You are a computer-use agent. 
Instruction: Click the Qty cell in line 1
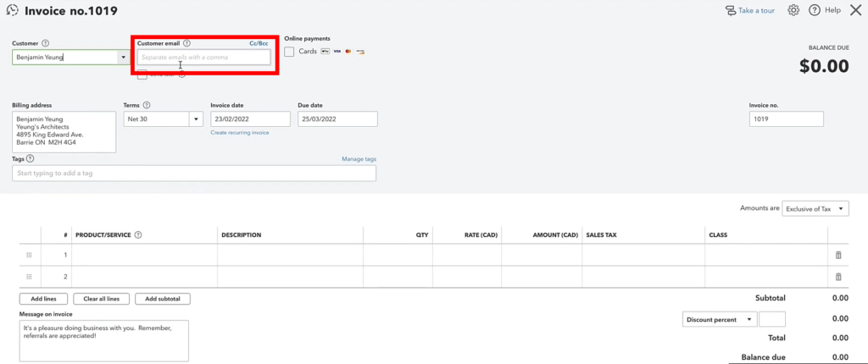398,255
